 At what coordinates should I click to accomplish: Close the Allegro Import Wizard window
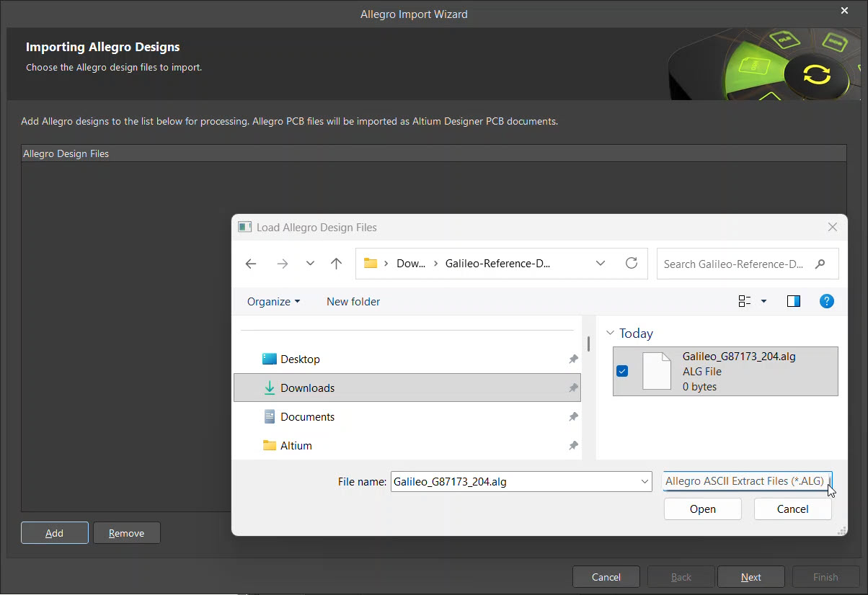[845, 11]
